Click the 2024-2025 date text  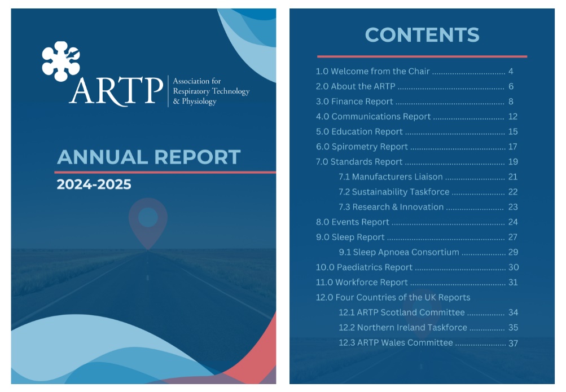[x=94, y=184]
